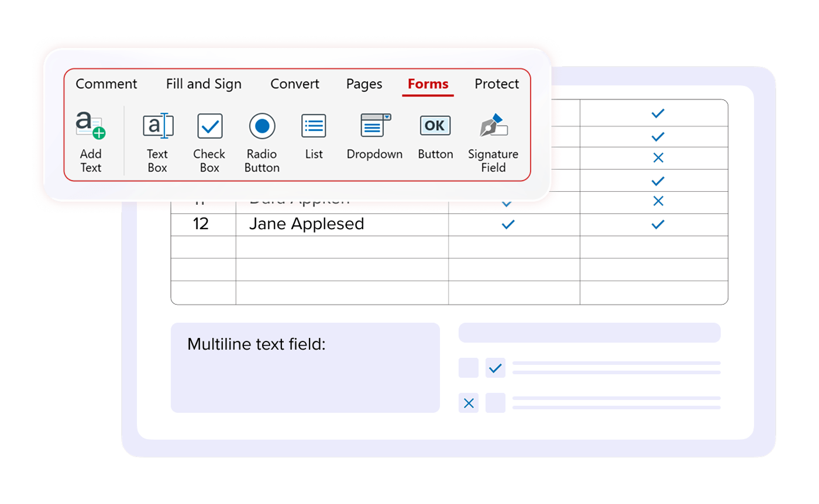The height and width of the screenshot is (504, 819).
Task: Switch to the Fill and Sign tab
Action: click(204, 84)
